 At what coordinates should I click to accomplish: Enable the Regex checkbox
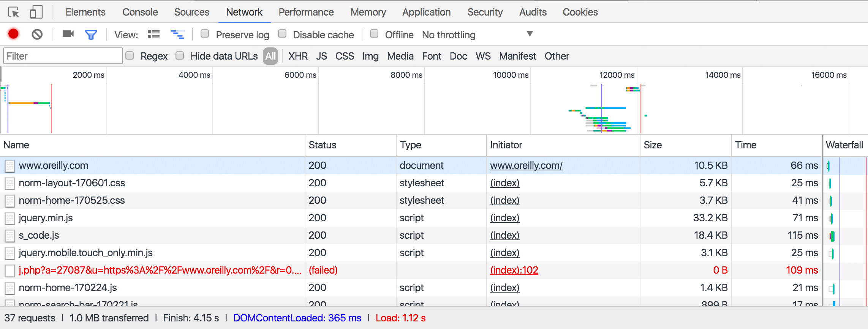pos(130,56)
